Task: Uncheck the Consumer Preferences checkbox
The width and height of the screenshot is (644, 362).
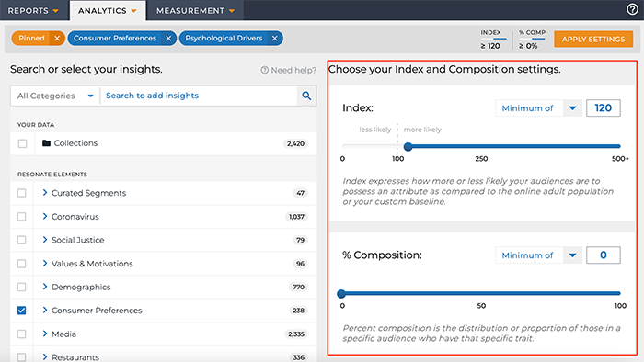Action: click(x=22, y=311)
